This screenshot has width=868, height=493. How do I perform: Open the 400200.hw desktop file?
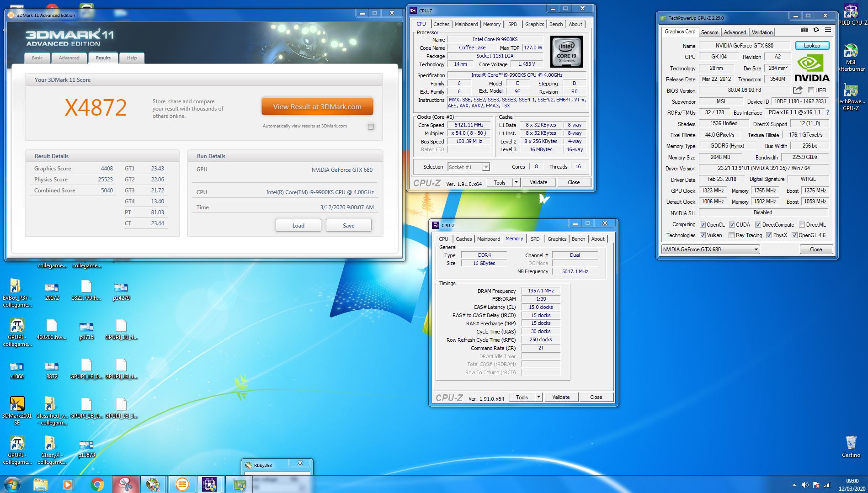click(52, 330)
